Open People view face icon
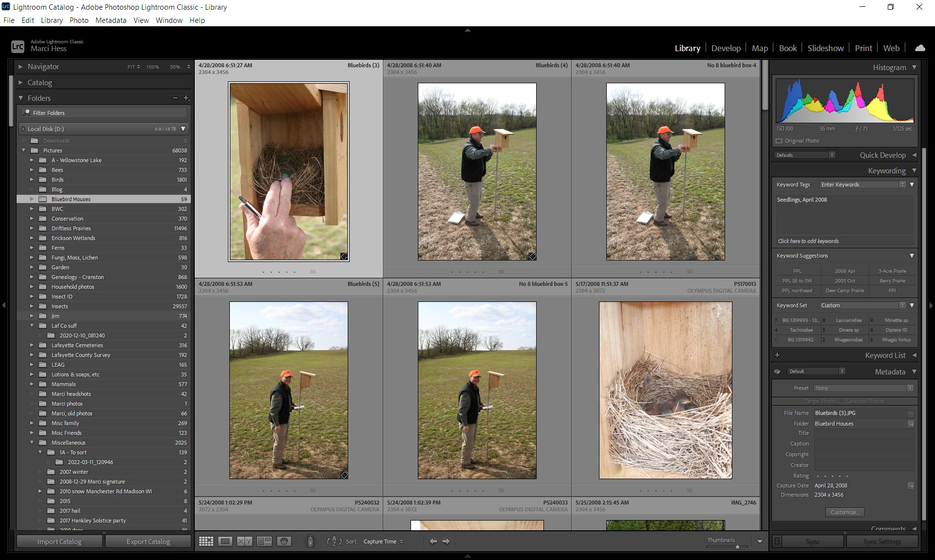This screenshot has height=560, width=935. pyautogui.click(x=284, y=541)
